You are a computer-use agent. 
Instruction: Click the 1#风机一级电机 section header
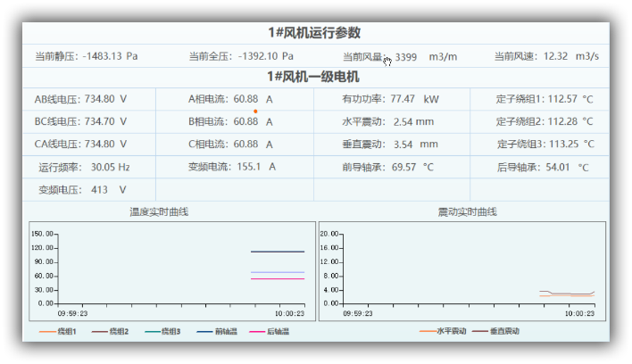point(314,78)
